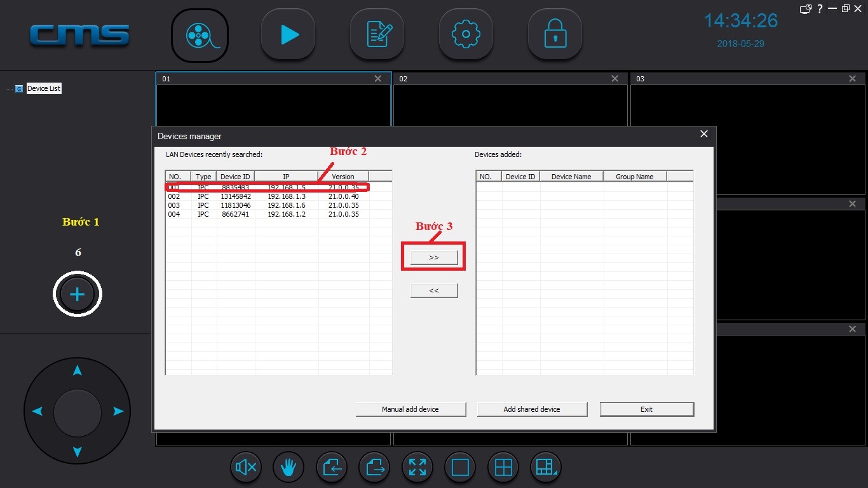Click the hand stop icon
Screen dimensions: 868x488
[x=288, y=468]
